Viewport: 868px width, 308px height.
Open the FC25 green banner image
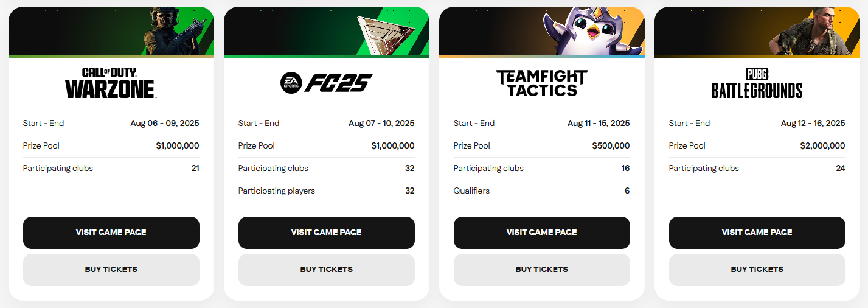(x=327, y=32)
